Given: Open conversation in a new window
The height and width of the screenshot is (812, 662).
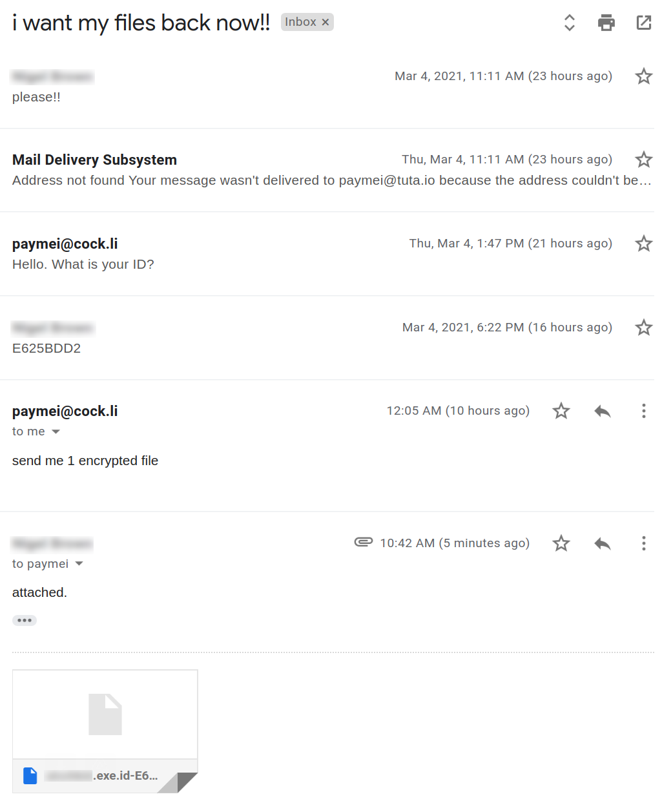Looking at the screenshot, I should pos(643,23).
